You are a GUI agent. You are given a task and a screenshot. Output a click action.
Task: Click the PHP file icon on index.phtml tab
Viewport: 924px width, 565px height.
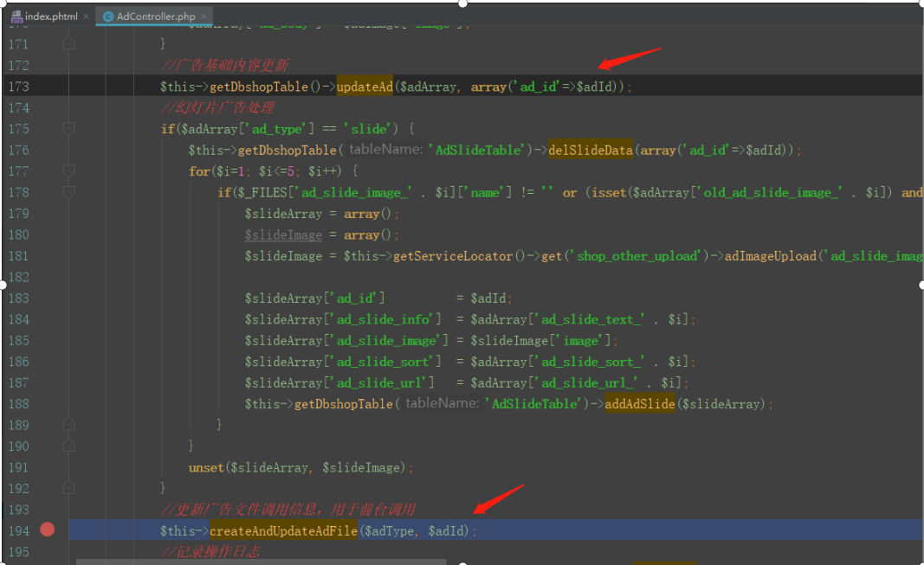pyautogui.click(x=16, y=16)
